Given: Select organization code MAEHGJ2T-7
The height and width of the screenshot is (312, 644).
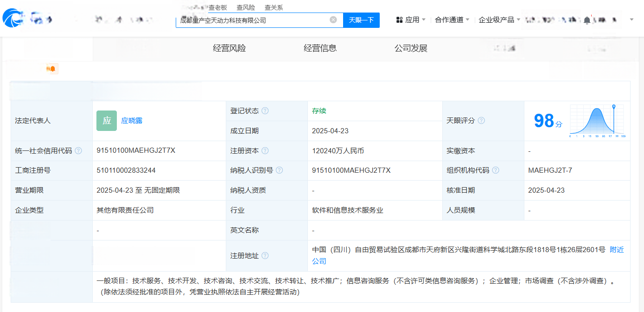Looking at the screenshot, I should coord(550,170).
